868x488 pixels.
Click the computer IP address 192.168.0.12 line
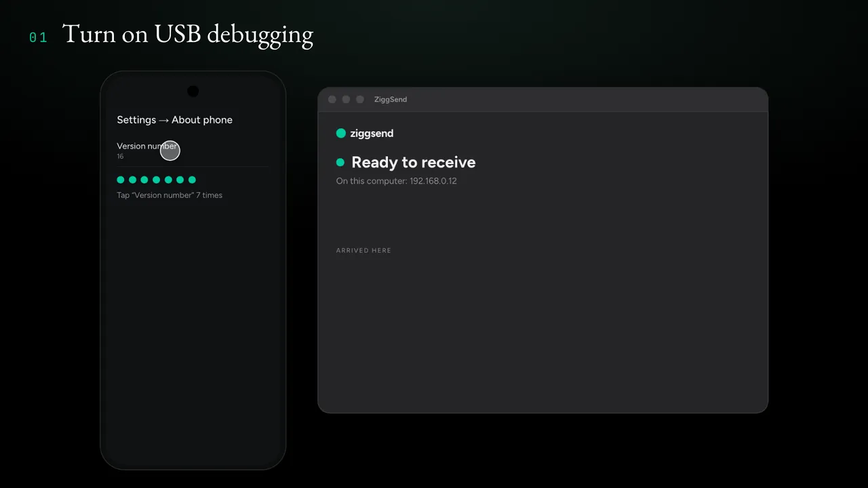pyautogui.click(x=396, y=181)
